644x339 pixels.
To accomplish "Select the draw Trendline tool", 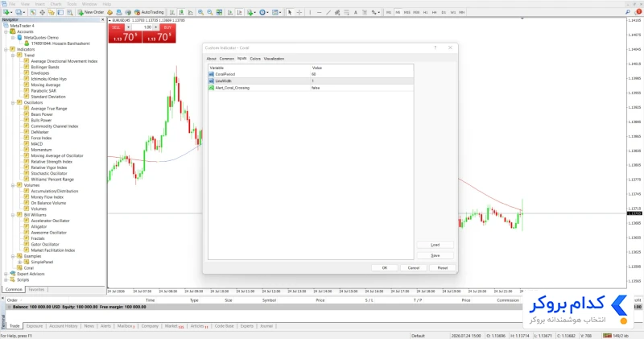I will click(328, 12).
